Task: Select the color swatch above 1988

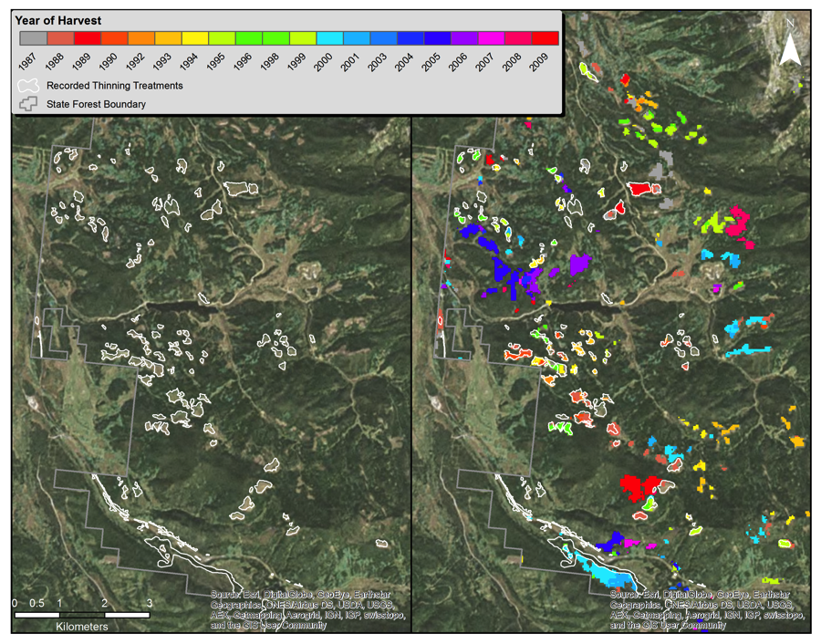Action: 61,38
